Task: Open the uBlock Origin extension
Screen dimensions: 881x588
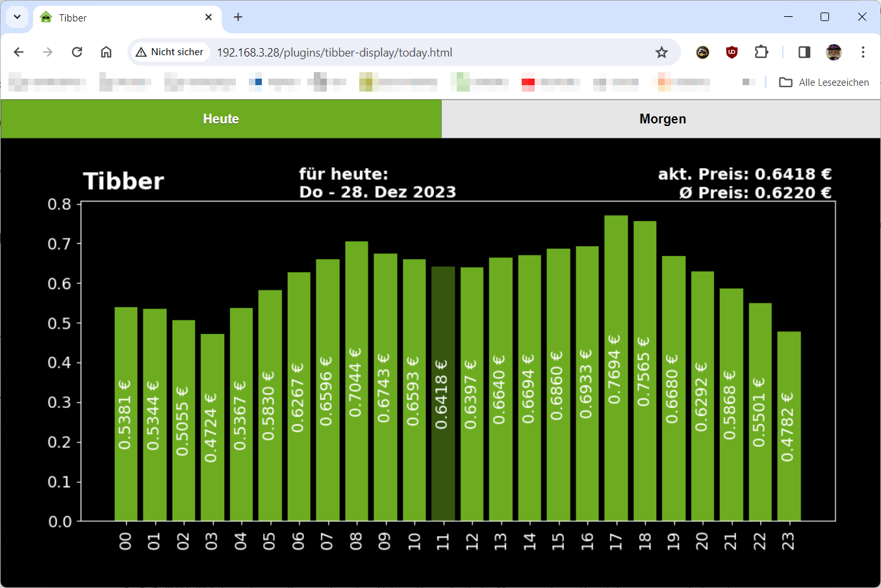Action: 732,52
